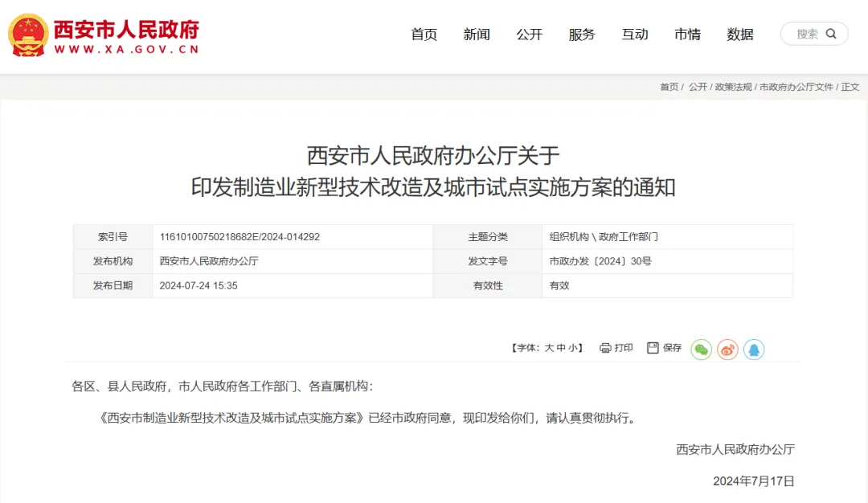Click the body sentence beginning 《西安市制造业新型技术改造
868x503 pixels.
[366, 418]
